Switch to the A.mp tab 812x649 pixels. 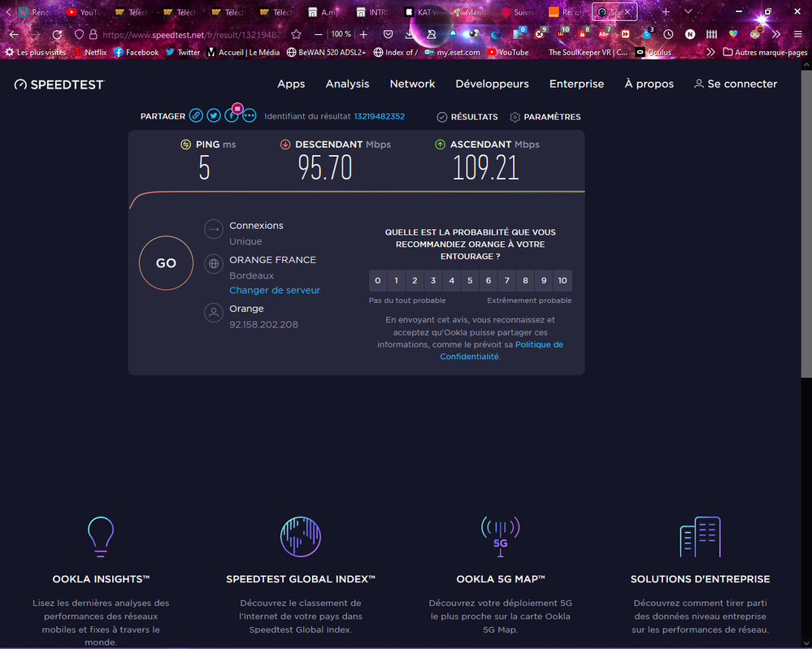[324, 12]
